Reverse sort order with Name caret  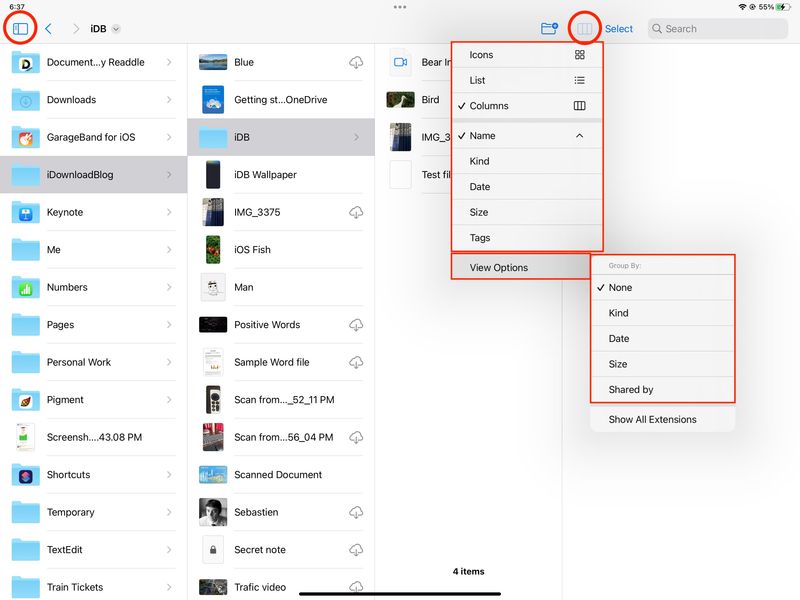(x=580, y=136)
